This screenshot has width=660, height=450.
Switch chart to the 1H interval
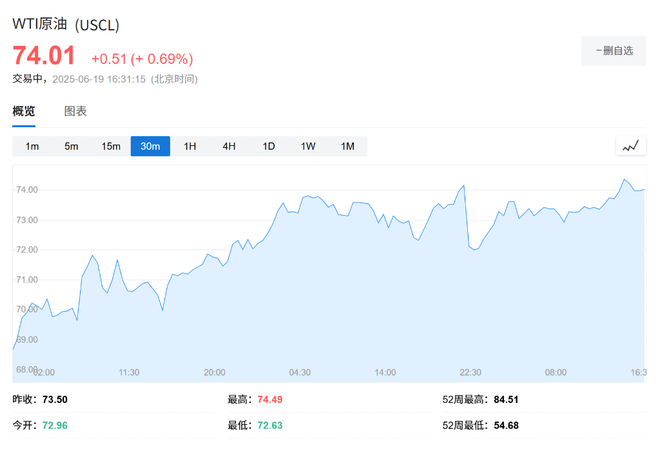[x=190, y=146]
